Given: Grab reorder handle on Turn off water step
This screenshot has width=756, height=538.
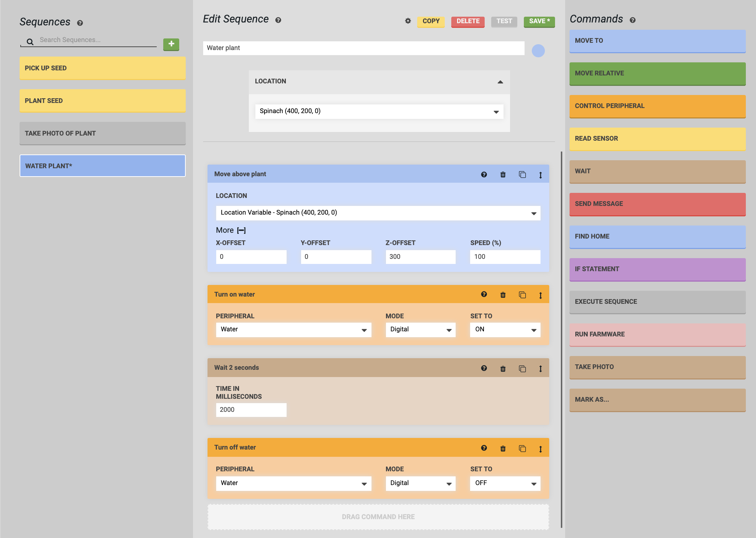Looking at the screenshot, I should (541, 449).
